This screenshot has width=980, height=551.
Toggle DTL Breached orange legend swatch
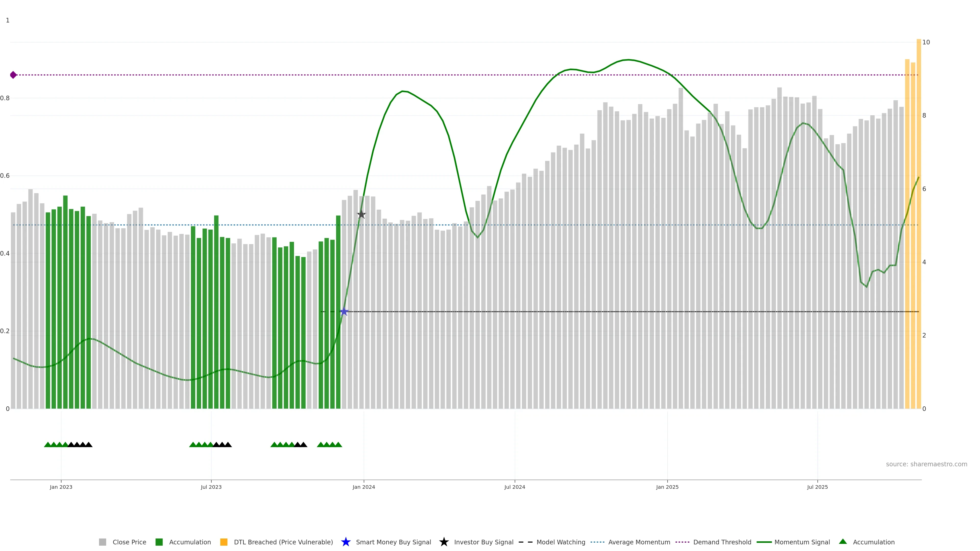(224, 542)
